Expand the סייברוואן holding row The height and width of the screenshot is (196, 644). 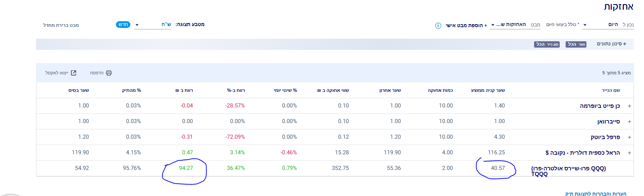coord(630,122)
